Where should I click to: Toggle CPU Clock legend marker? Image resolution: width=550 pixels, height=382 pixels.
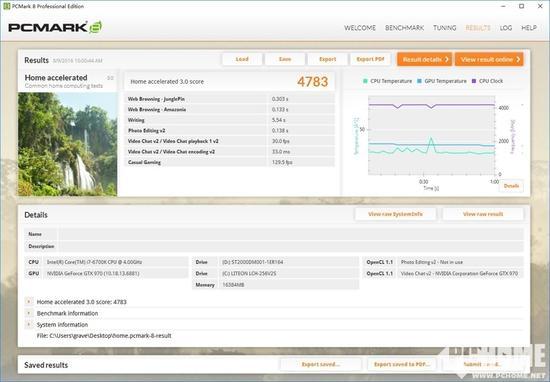[x=474, y=81]
